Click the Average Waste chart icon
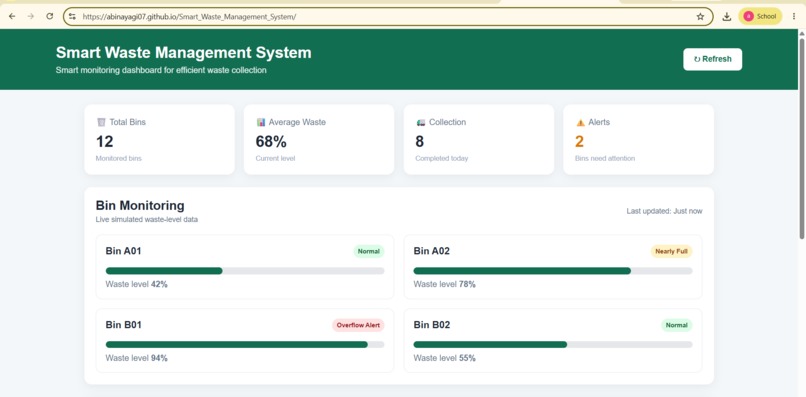Screen dimensions: 806x397 [261, 122]
